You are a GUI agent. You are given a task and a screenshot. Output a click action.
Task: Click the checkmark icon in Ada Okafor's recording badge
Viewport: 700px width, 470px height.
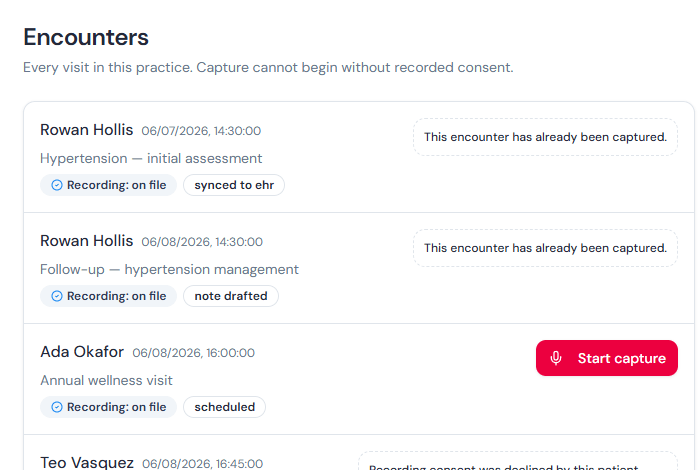point(57,407)
